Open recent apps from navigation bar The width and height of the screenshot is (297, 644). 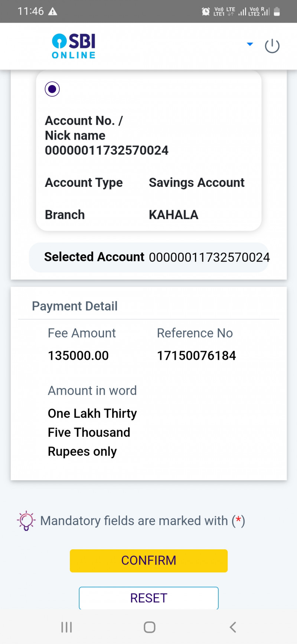point(66,627)
